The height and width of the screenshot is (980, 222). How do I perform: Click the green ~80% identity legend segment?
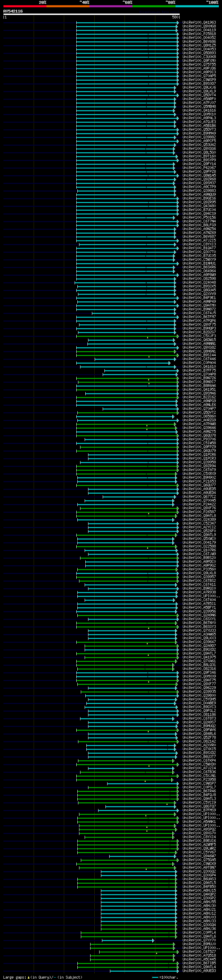(154, 6)
